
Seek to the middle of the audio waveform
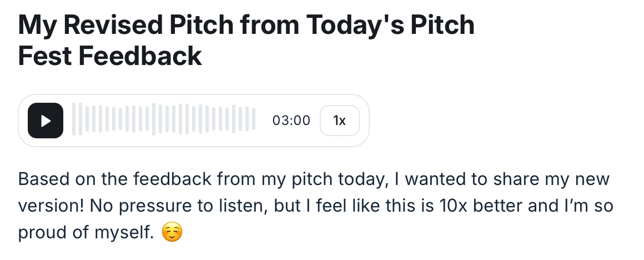(164, 120)
